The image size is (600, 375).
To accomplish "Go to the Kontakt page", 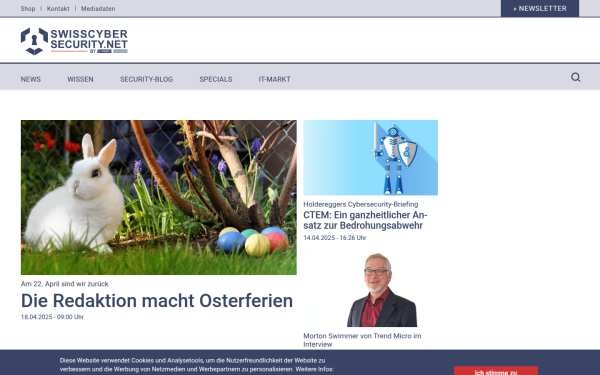I will pyautogui.click(x=58, y=8).
